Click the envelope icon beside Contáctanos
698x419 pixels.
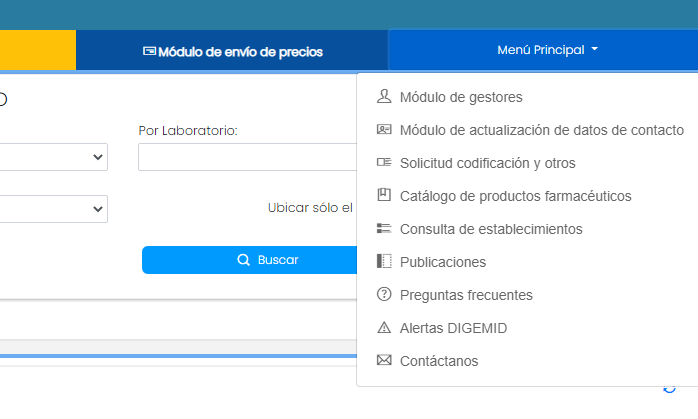[384, 360]
